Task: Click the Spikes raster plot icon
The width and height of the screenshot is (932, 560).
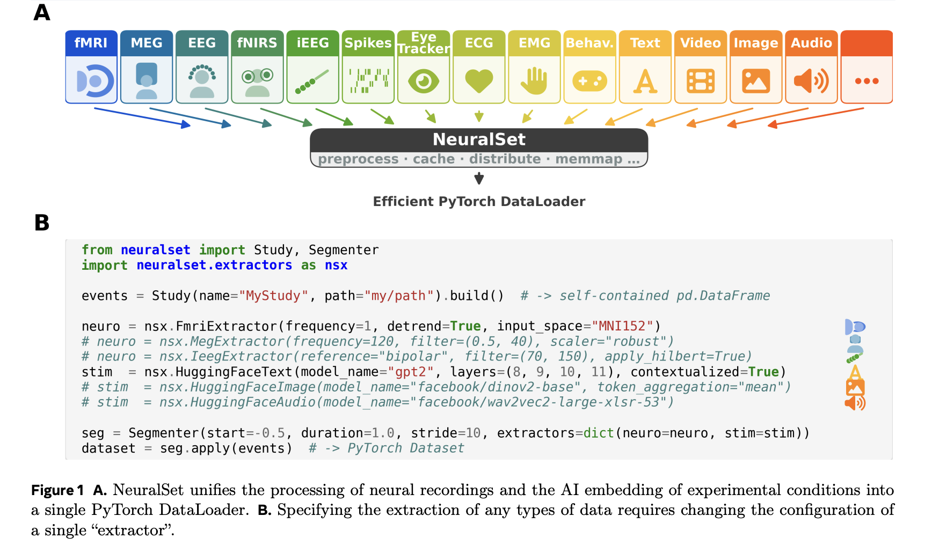Action: [x=368, y=79]
